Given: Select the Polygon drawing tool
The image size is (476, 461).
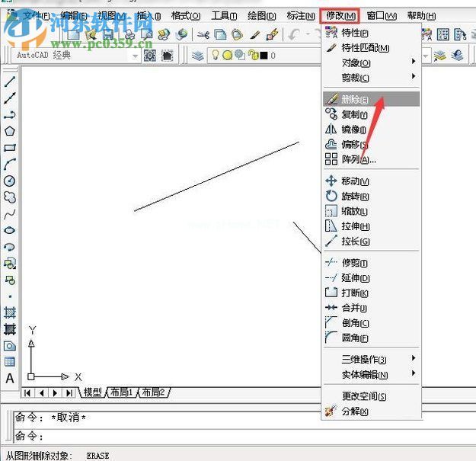Looking at the screenshot, I should click(10, 131).
